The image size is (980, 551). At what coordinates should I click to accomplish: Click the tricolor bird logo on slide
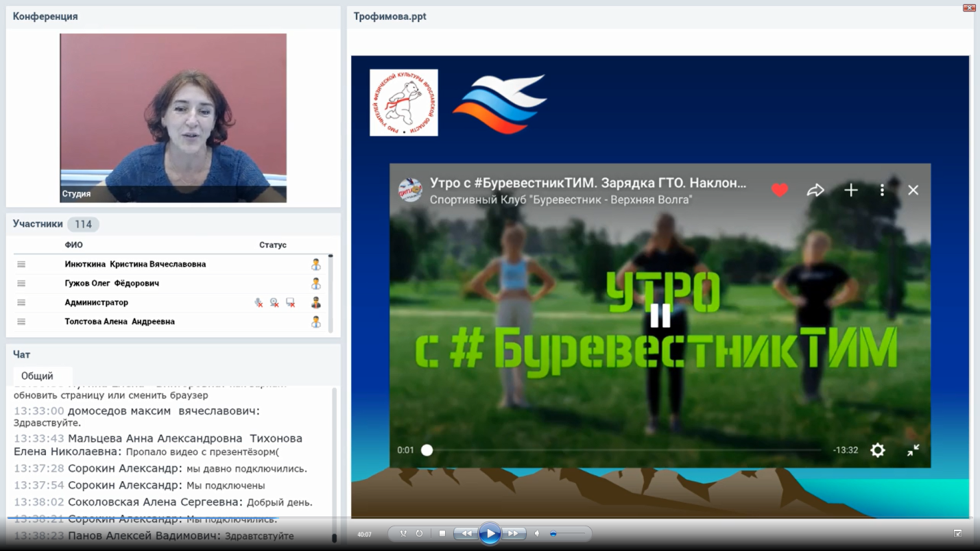click(500, 103)
